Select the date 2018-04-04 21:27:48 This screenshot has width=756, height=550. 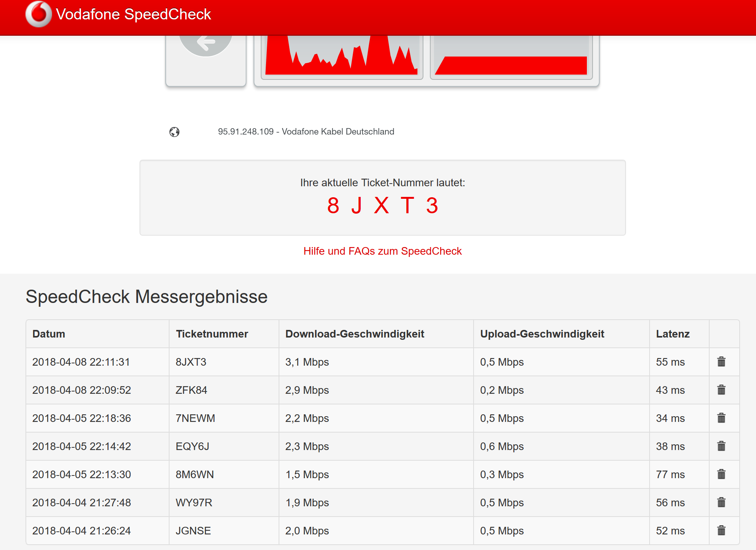81,502
